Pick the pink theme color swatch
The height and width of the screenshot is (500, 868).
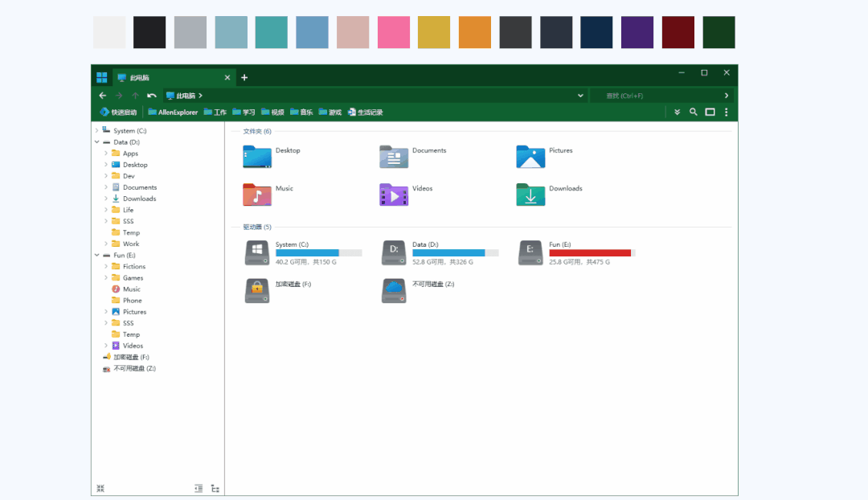[394, 32]
